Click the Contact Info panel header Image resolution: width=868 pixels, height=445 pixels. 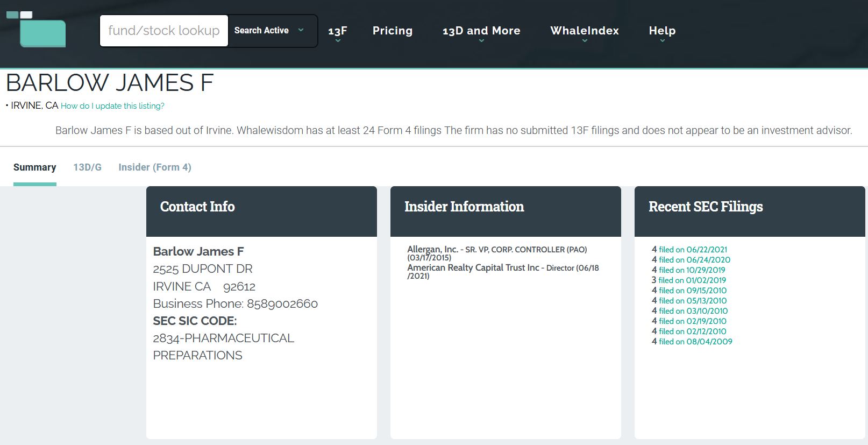tap(261, 211)
